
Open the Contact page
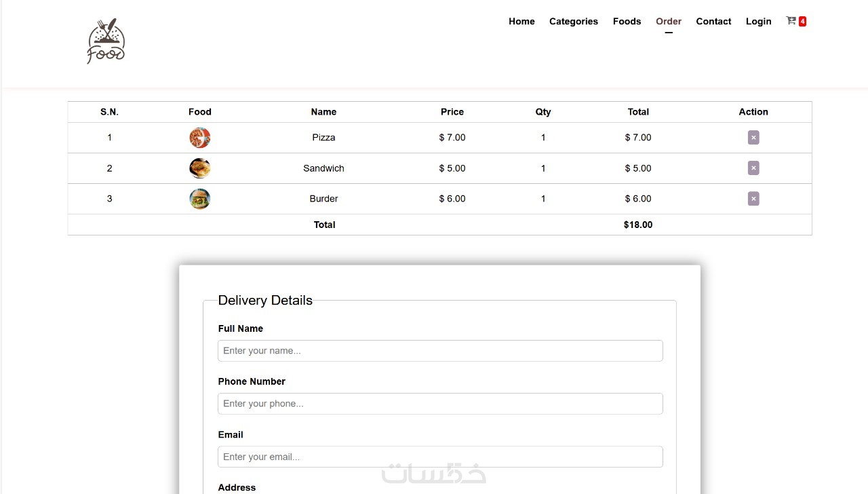(x=713, y=22)
